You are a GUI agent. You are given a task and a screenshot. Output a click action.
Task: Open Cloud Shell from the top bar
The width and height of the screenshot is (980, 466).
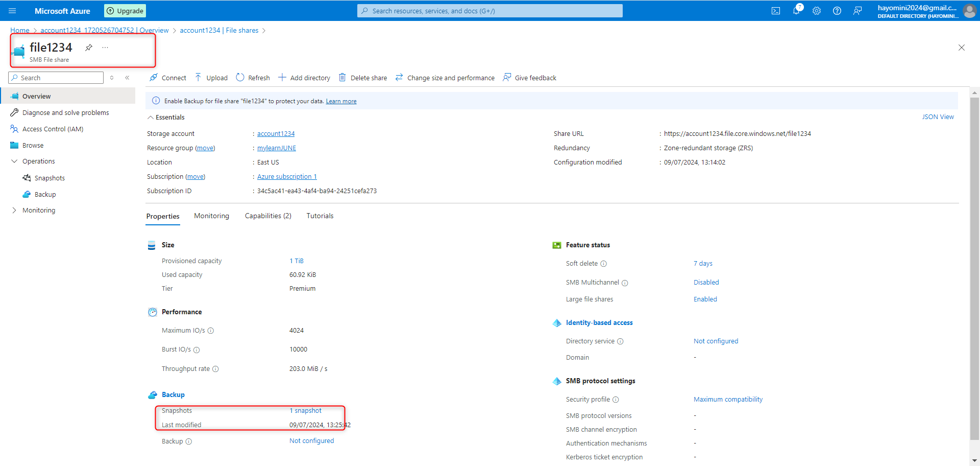pos(775,11)
